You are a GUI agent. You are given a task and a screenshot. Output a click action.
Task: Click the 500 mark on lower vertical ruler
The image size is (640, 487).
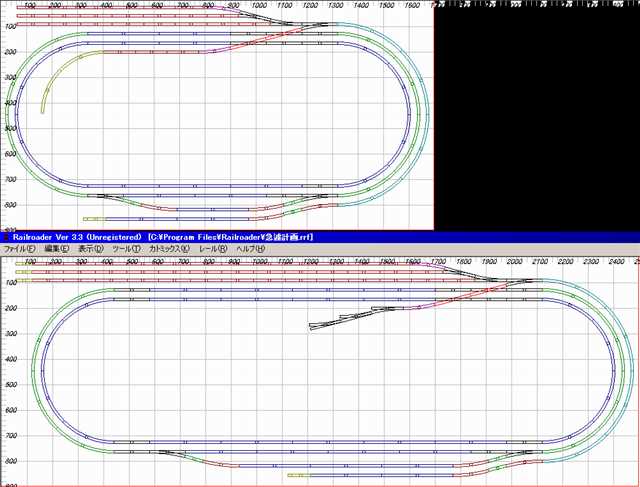(6, 384)
